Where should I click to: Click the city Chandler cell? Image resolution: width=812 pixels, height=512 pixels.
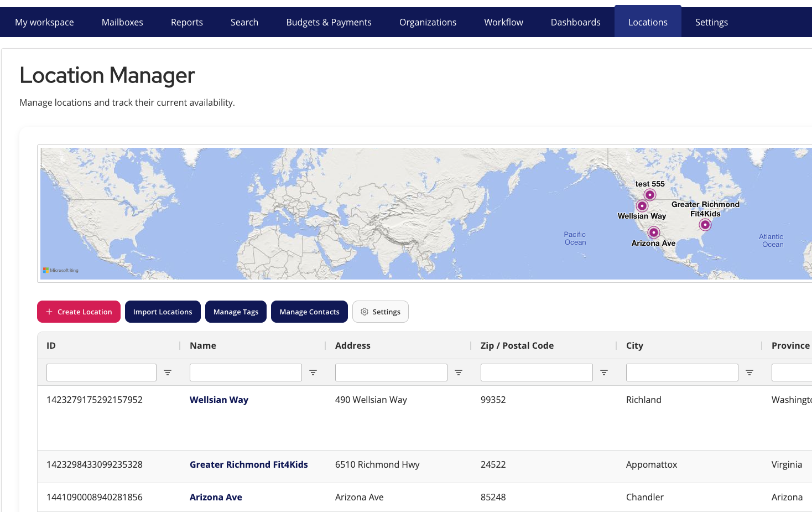pyautogui.click(x=645, y=497)
